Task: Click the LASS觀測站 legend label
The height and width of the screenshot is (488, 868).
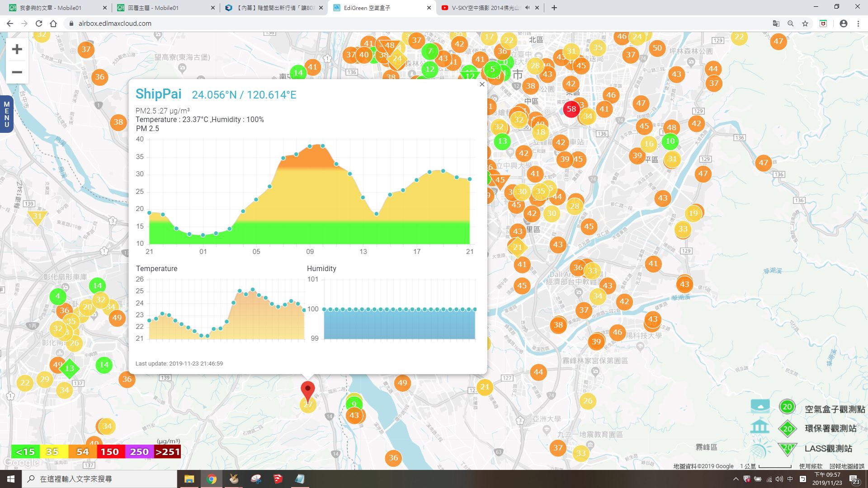Action: tap(828, 449)
